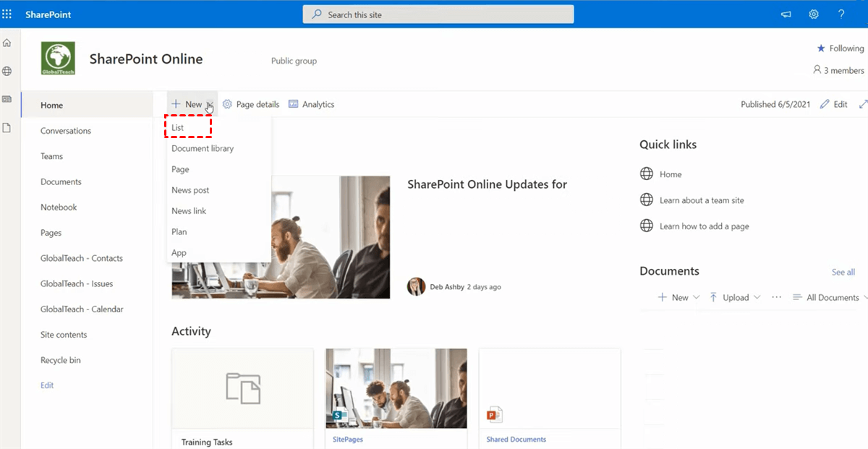Image resolution: width=868 pixels, height=449 pixels.
Task: Open the SharePoint Online Updates news headline
Action: pos(487,184)
